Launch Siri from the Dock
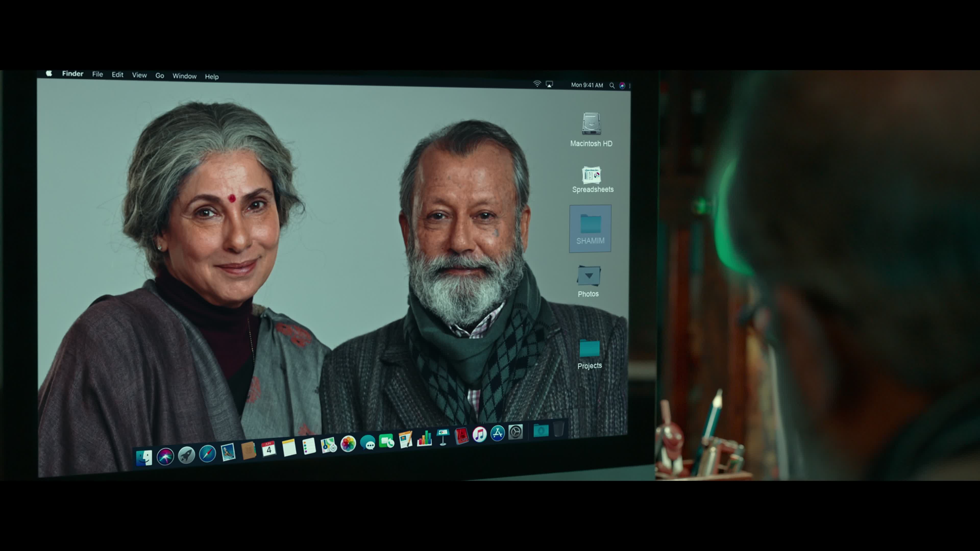The height and width of the screenshot is (551, 980). 165,456
